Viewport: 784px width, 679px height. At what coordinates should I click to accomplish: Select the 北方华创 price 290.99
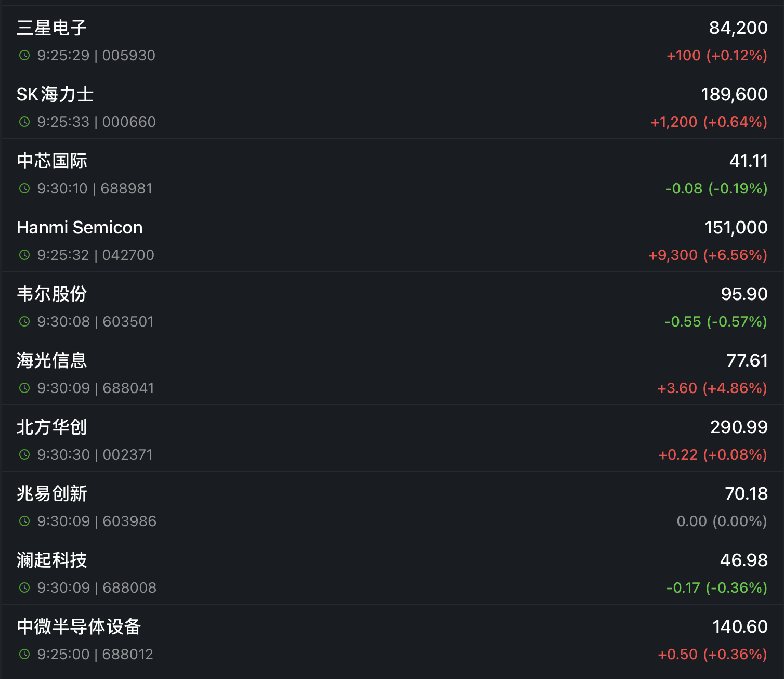[x=739, y=427]
